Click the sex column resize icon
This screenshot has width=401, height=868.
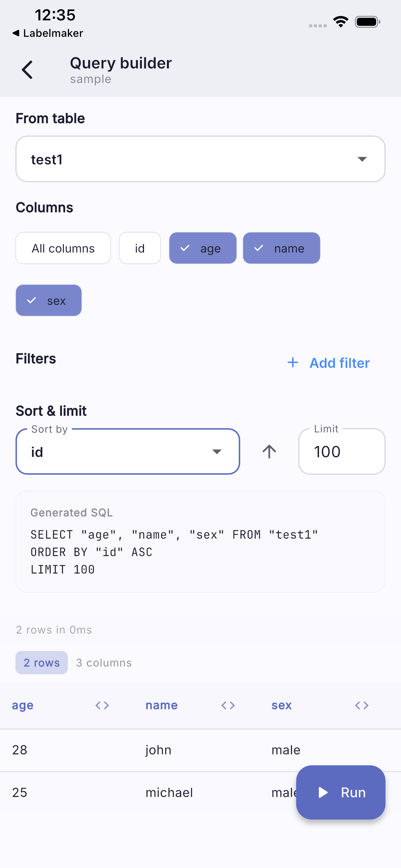pos(362,705)
